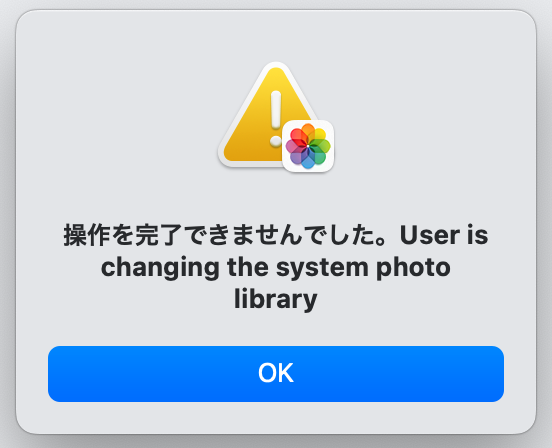
Task: Click the top tip of the warning triangle
Action: 276,69
